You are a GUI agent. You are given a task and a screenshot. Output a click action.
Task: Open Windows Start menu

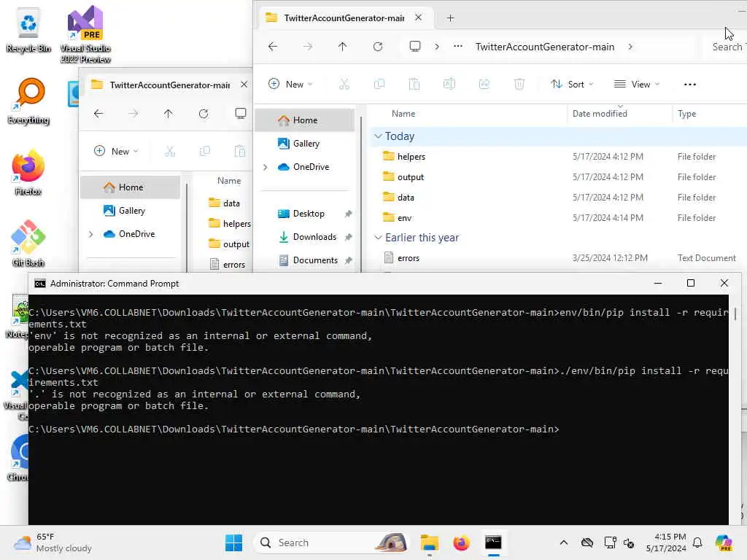(x=233, y=542)
